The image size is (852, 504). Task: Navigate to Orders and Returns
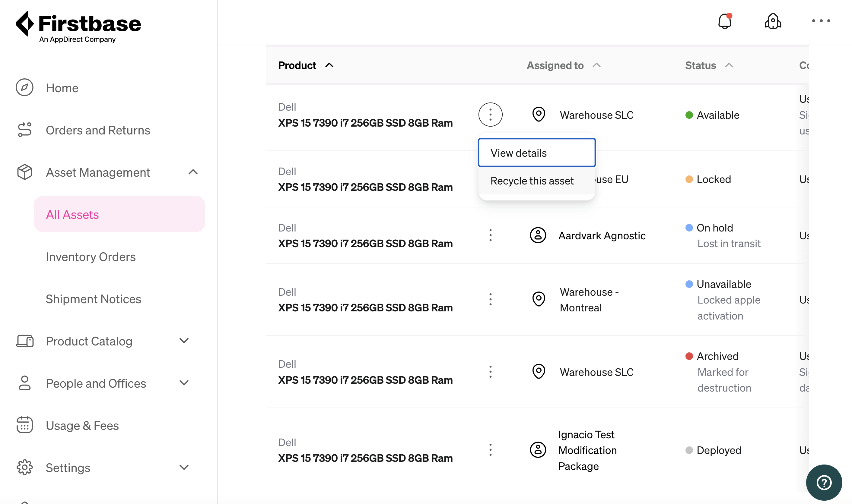pyautogui.click(x=97, y=130)
